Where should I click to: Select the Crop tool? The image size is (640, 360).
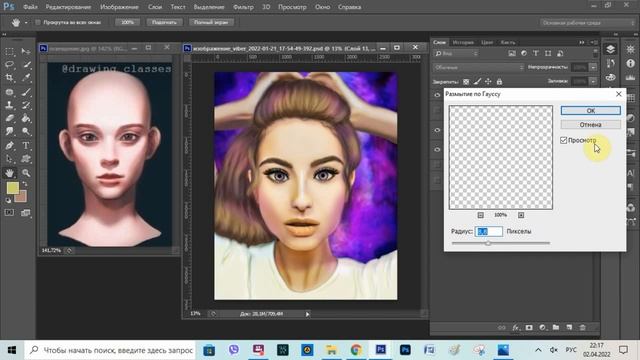pos(9,78)
